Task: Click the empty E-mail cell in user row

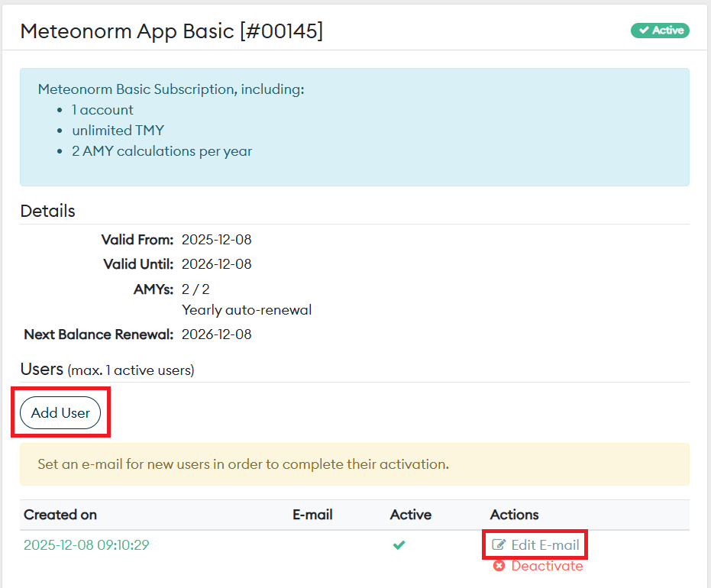Action: click(x=312, y=545)
